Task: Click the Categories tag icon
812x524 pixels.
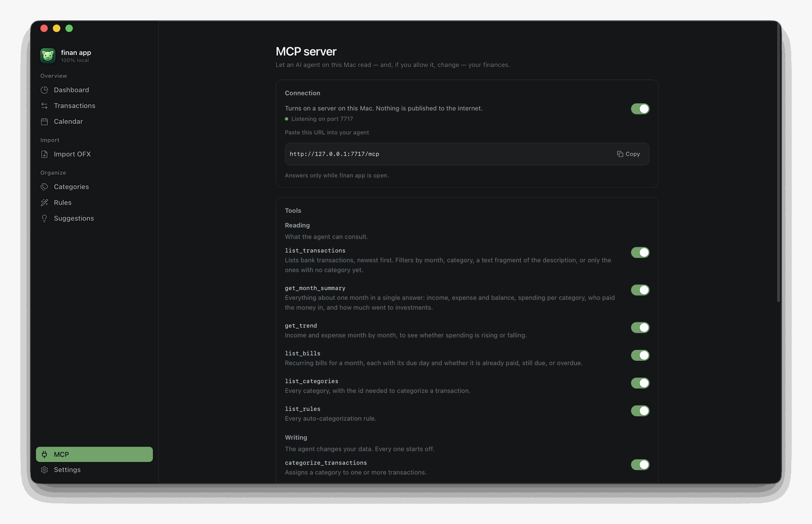Action: click(x=44, y=187)
